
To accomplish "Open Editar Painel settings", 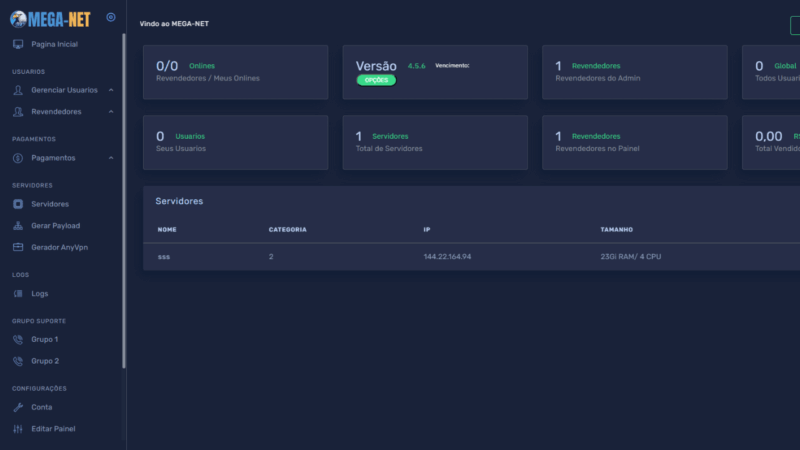I will pyautogui.click(x=53, y=429).
